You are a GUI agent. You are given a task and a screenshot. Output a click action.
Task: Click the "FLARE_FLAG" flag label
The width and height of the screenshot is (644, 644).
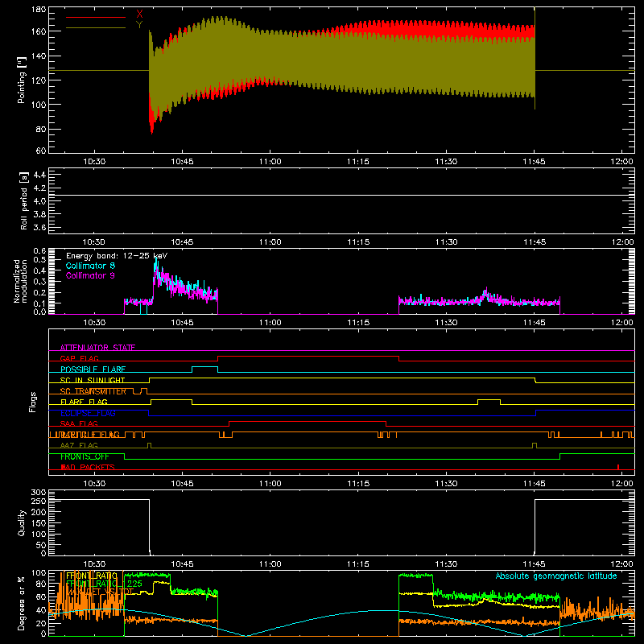click(x=84, y=402)
